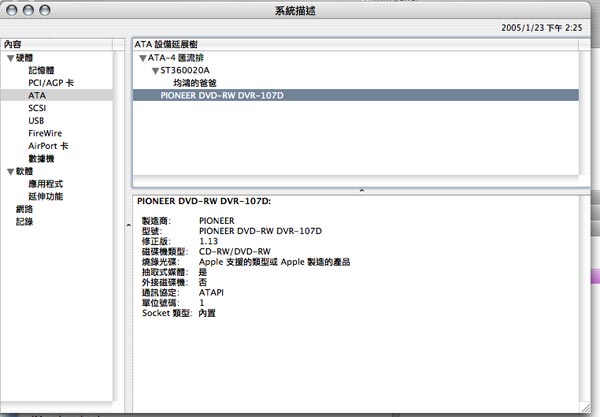Select ATA in the sidebar
The image size is (600, 417).
(57, 95)
